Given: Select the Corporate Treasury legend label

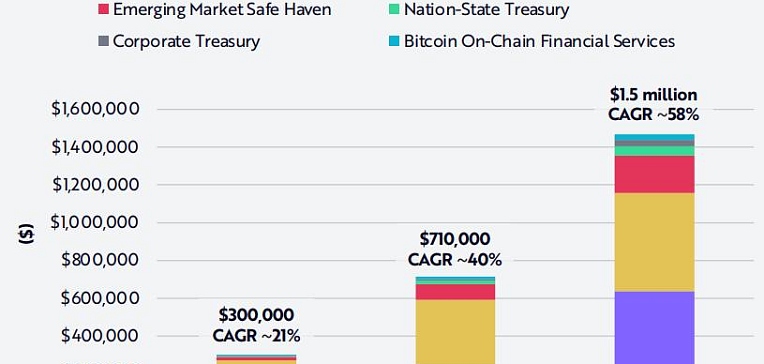Looking at the screenshot, I should pyautogui.click(x=187, y=41).
